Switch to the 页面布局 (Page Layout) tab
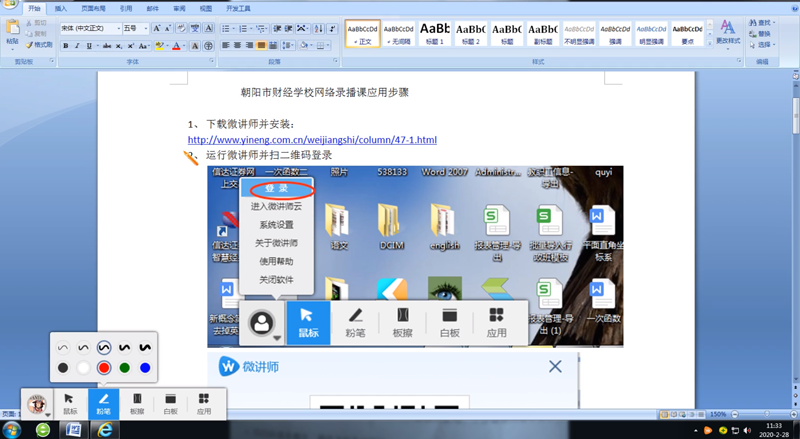 click(92, 7)
